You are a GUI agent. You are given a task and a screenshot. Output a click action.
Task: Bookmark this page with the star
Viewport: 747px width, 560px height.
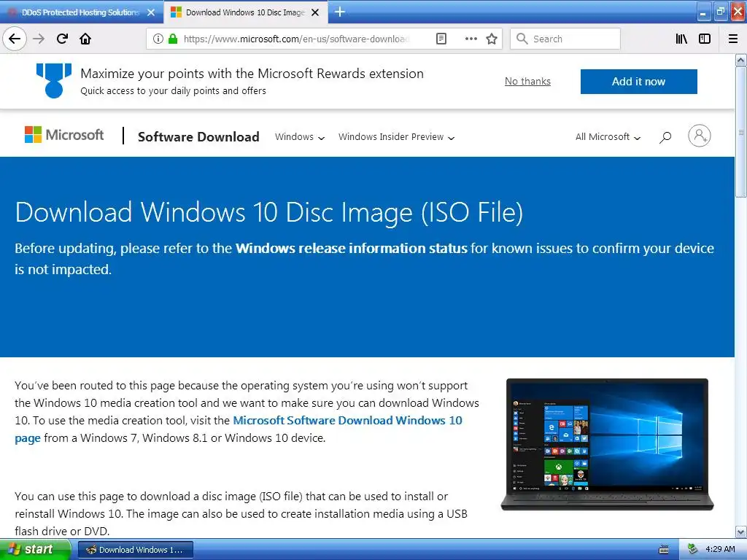[492, 39]
